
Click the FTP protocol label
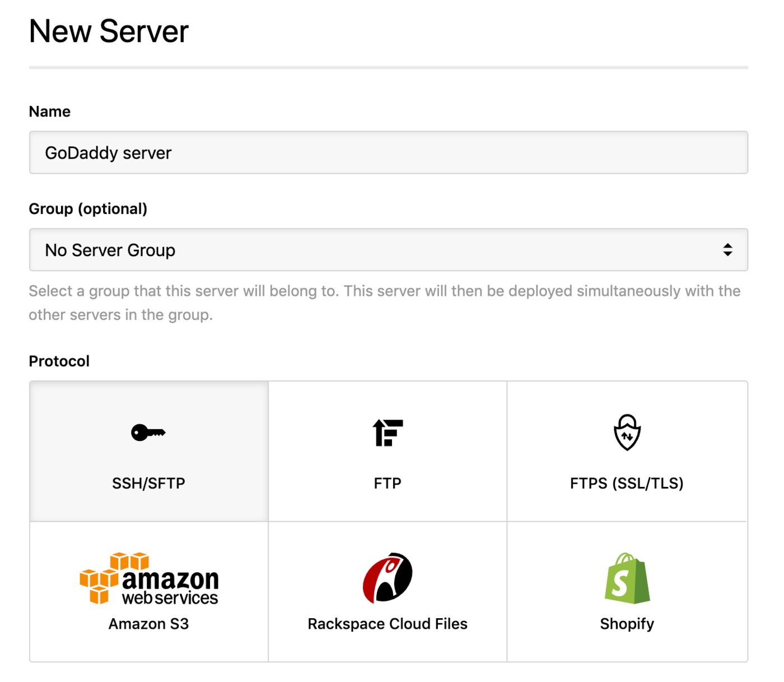pyautogui.click(x=388, y=483)
